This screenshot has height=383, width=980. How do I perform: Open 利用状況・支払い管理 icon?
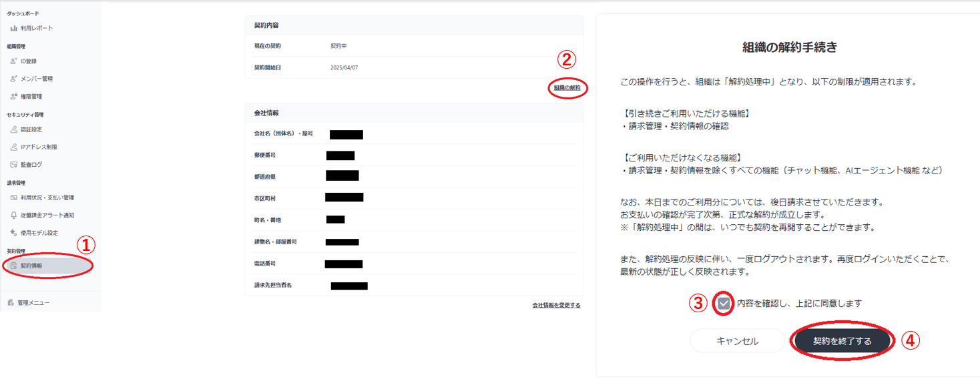(13, 198)
